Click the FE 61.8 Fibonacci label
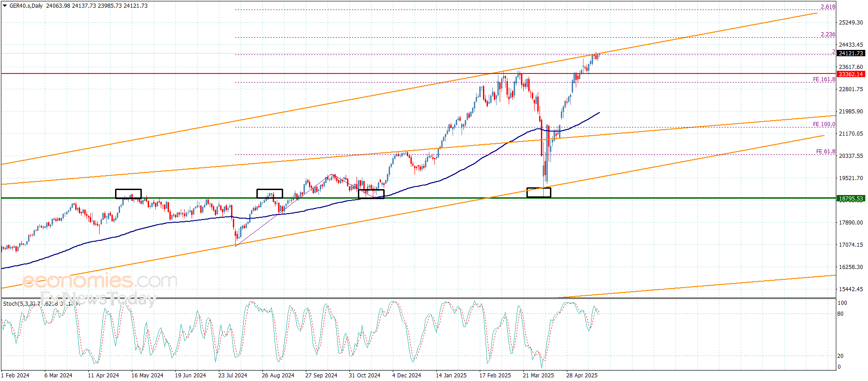This screenshot has width=868, height=381. (x=826, y=151)
